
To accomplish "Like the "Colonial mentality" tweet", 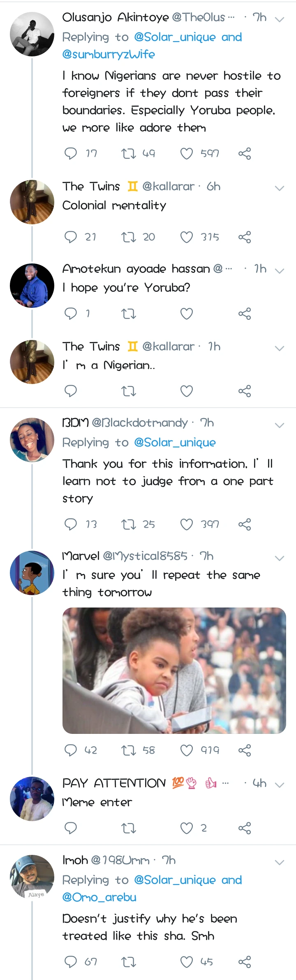I will tap(187, 237).
